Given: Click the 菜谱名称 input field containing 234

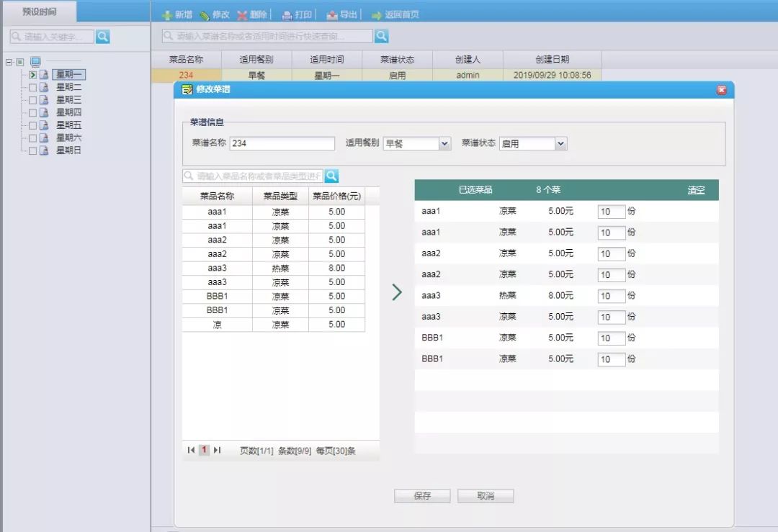Looking at the screenshot, I should pyautogui.click(x=282, y=143).
